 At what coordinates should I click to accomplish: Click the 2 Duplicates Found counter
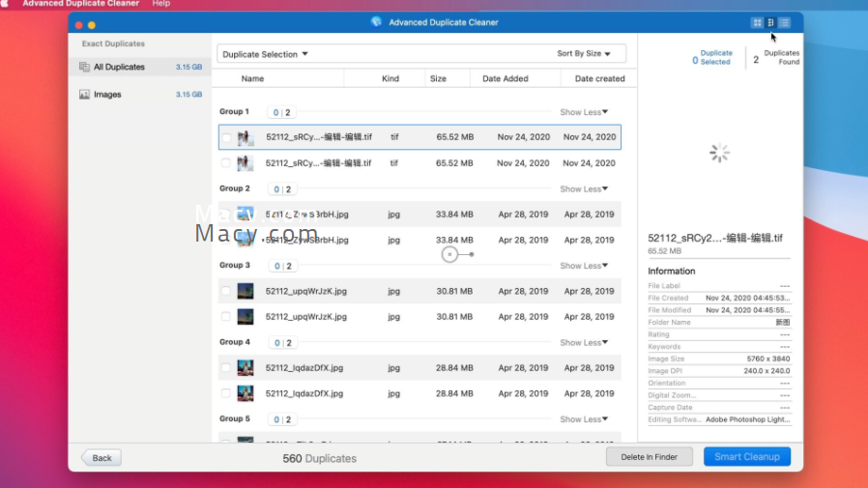tap(776, 58)
